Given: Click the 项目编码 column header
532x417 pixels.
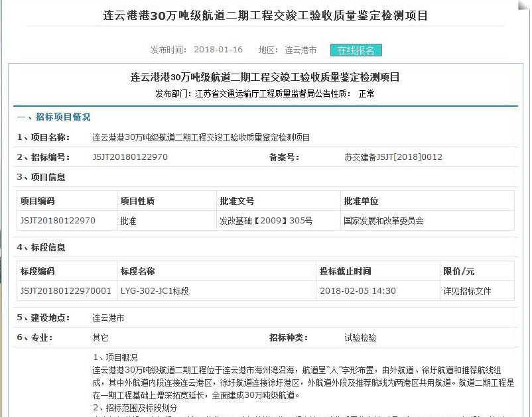Looking at the screenshot, I should (x=37, y=201).
